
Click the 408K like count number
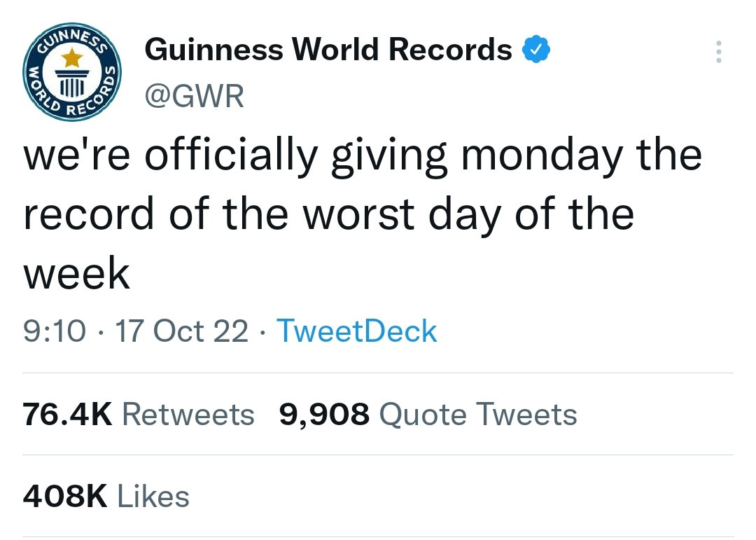(65, 497)
